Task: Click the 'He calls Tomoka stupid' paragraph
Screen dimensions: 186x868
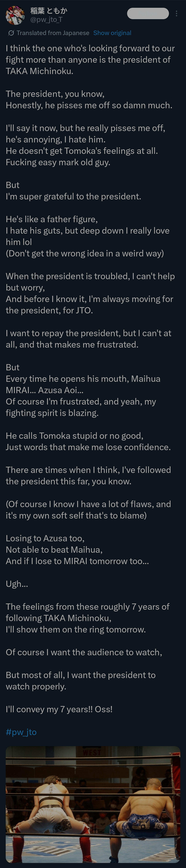Action: pyautogui.click(x=88, y=441)
